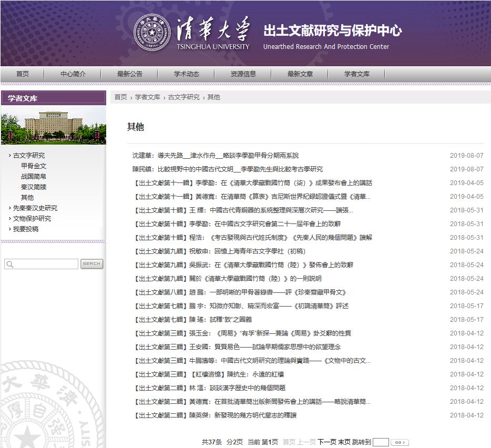Viewport: 491px width, 448px height.
Task: Expand 文物保护研究 in the sidebar
Action: [32, 219]
